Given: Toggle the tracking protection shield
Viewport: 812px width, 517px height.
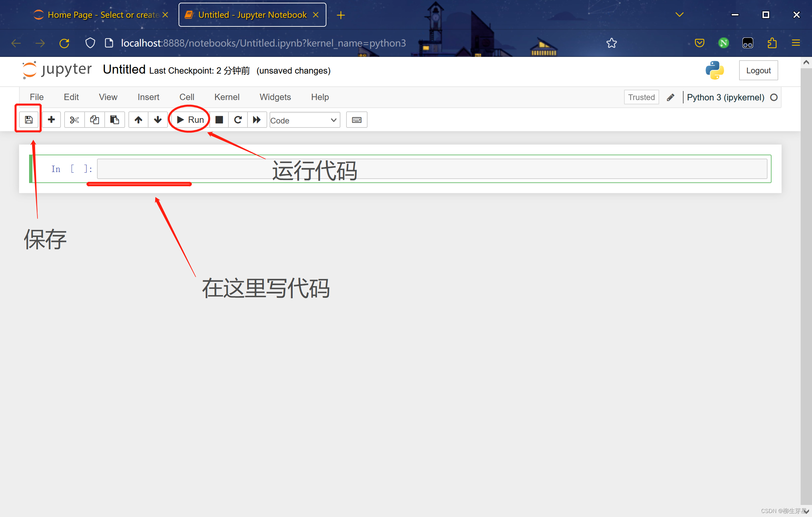Looking at the screenshot, I should [90, 43].
